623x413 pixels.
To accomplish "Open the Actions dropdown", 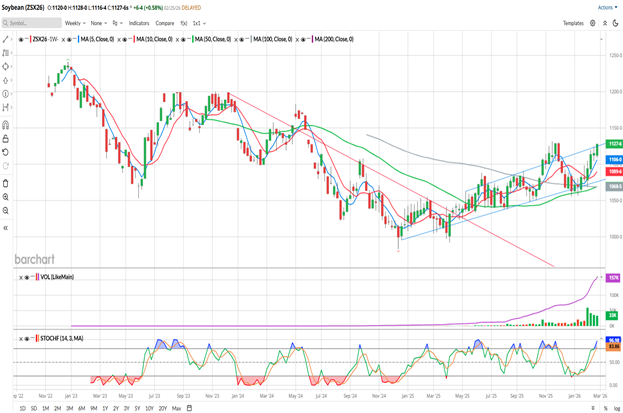I will coord(608,8).
